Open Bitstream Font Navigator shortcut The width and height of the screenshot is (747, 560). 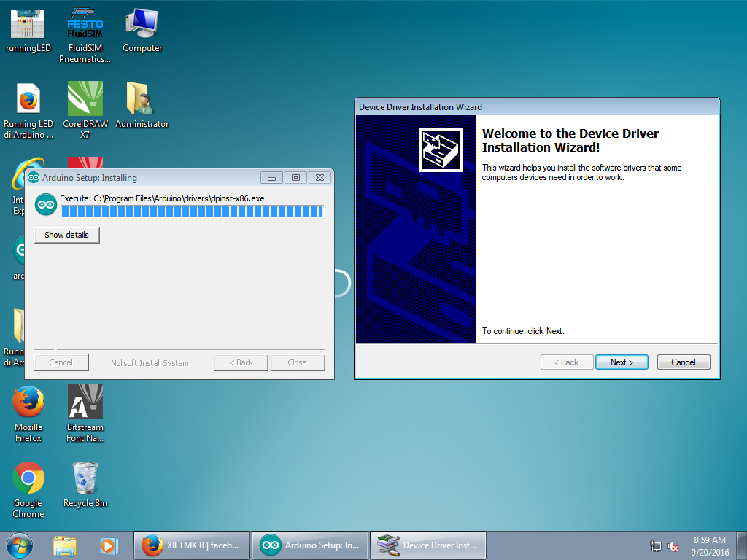[85, 414]
